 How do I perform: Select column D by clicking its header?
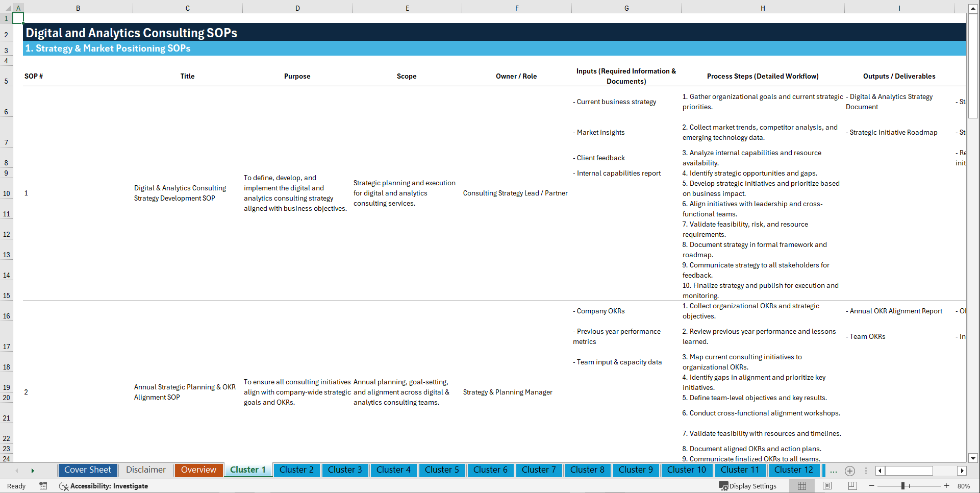297,8
